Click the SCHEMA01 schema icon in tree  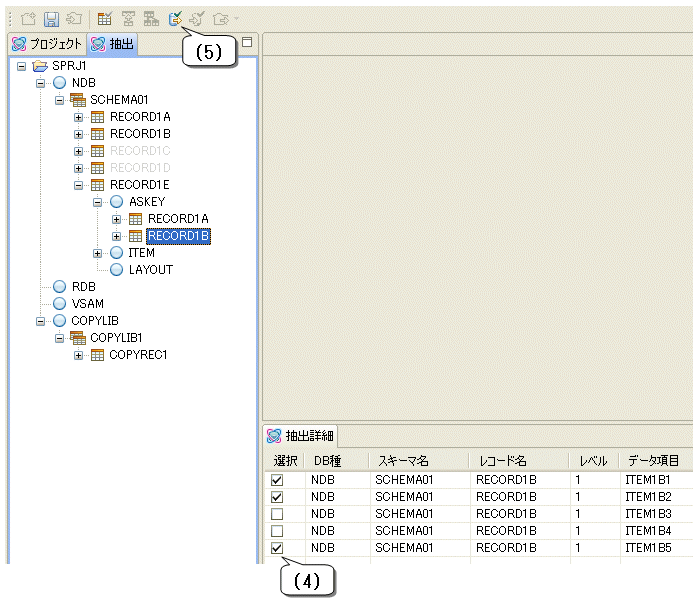tap(78, 99)
